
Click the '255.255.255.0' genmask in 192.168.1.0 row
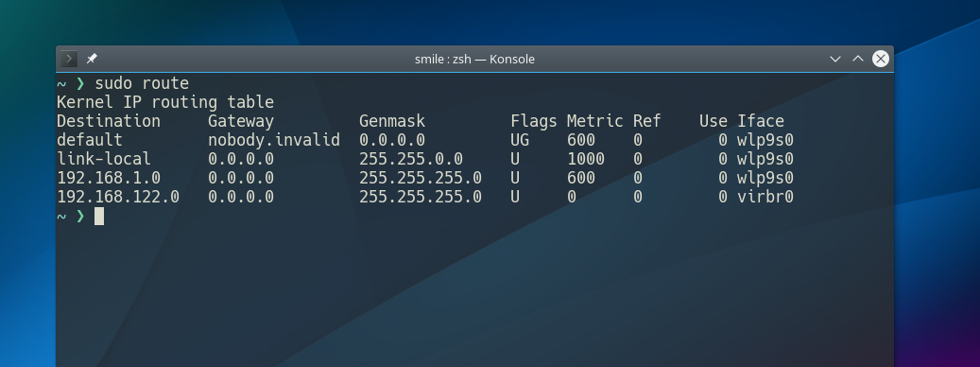click(420, 178)
